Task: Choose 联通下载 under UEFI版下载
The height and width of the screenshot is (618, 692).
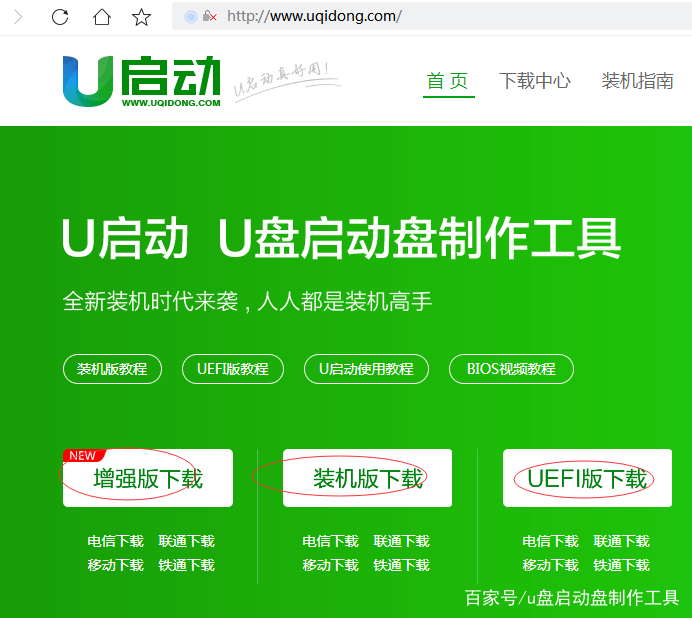Action: click(x=621, y=541)
